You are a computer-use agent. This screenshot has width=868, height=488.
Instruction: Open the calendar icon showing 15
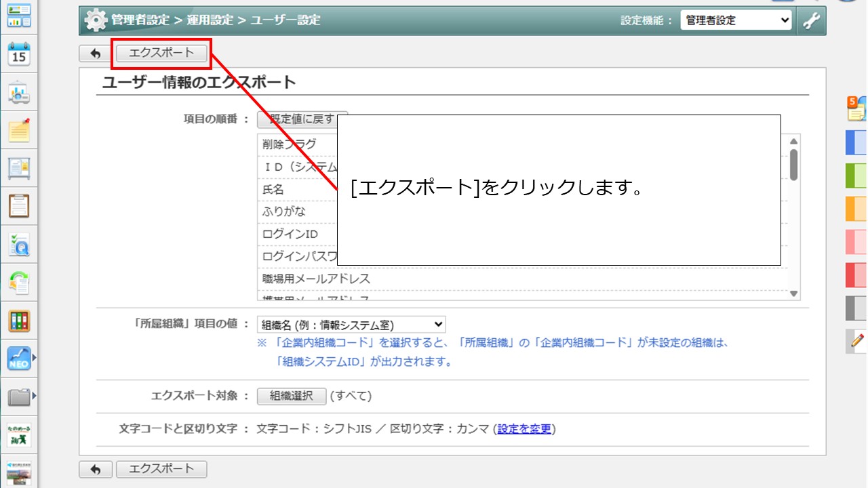pos(19,53)
